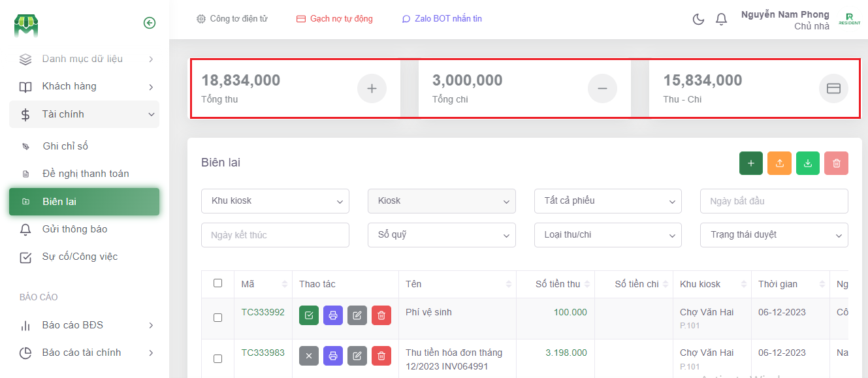The width and height of the screenshot is (868, 378).
Task: Open Đề nghị thanh toán menu item
Action: (86, 174)
